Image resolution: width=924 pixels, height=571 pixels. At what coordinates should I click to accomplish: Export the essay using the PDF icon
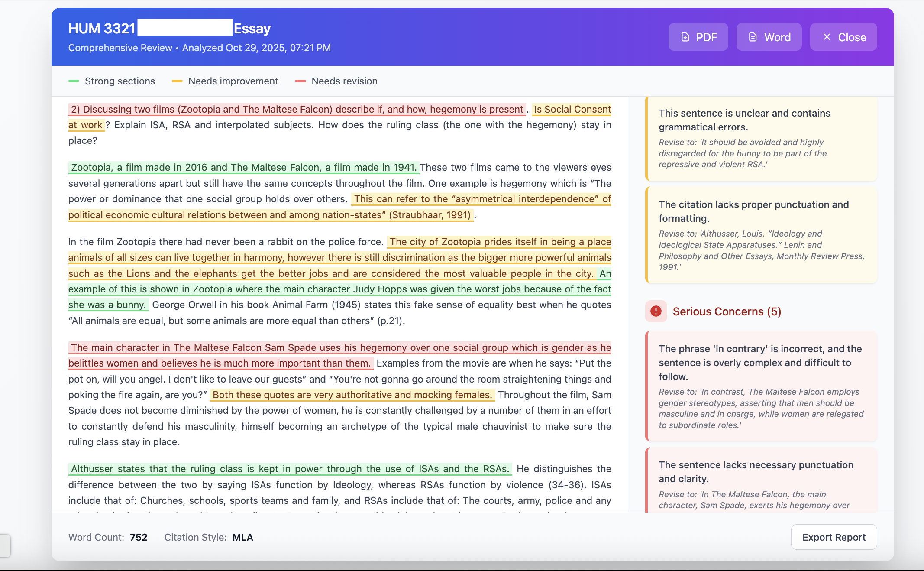point(698,37)
